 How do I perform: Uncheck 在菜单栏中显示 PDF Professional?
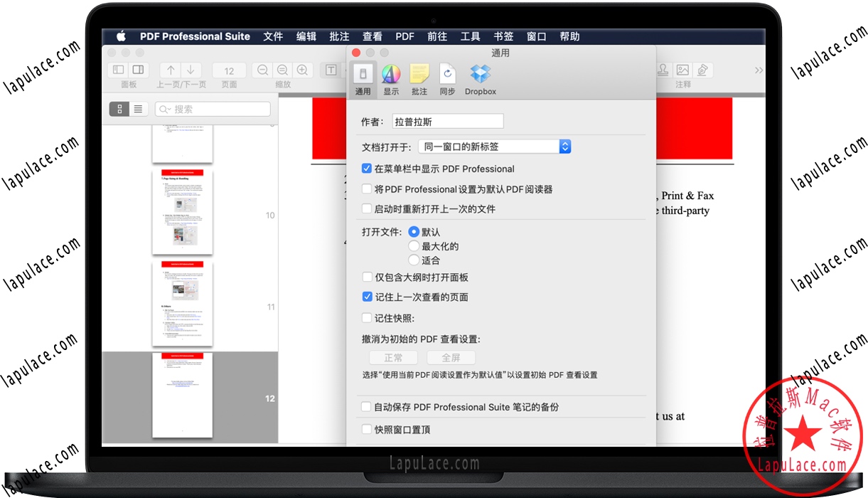point(367,169)
